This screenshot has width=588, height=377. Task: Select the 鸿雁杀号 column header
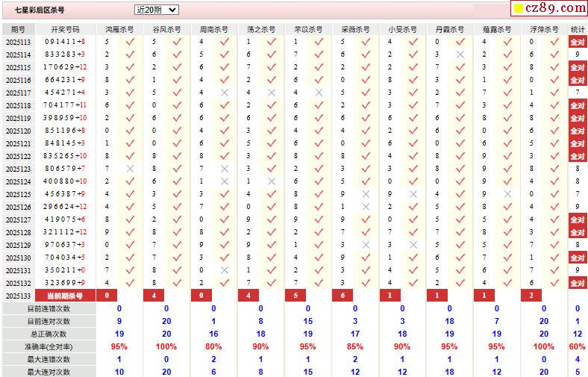pyautogui.click(x=119, y=29)
